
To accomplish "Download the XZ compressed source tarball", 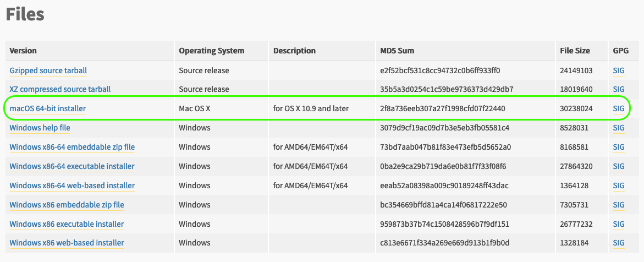I will coord(60,89).
